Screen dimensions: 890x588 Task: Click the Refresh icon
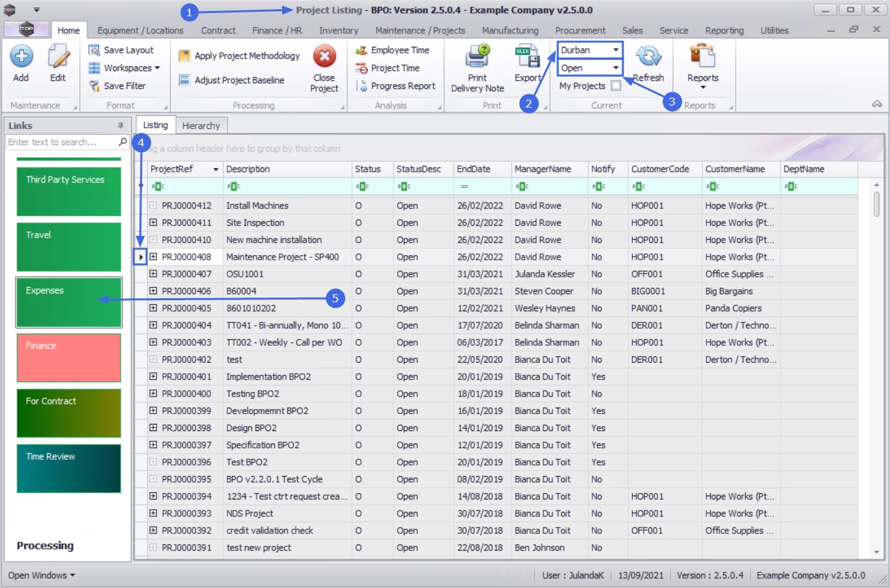tap(648, 57)
